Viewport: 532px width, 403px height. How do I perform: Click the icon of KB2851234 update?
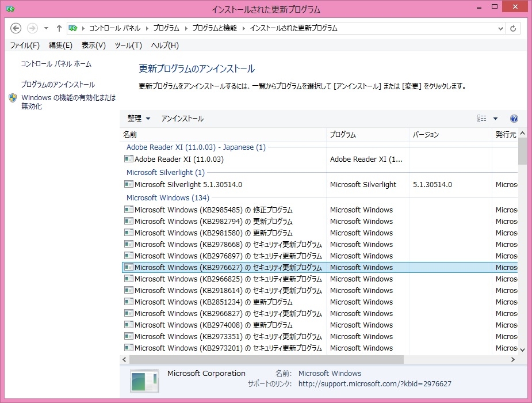[129, 302]
